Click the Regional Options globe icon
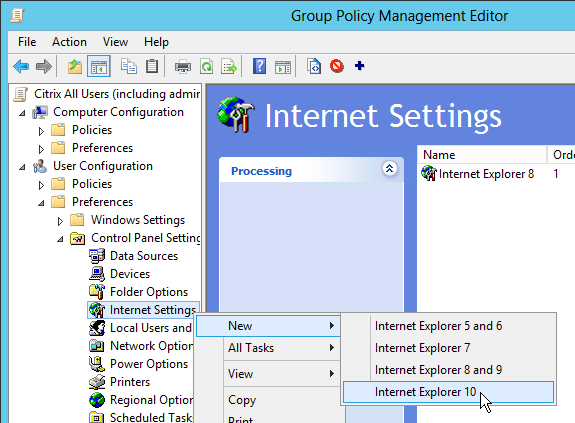Viewport: 575px width, 423px height. (97, 400)
